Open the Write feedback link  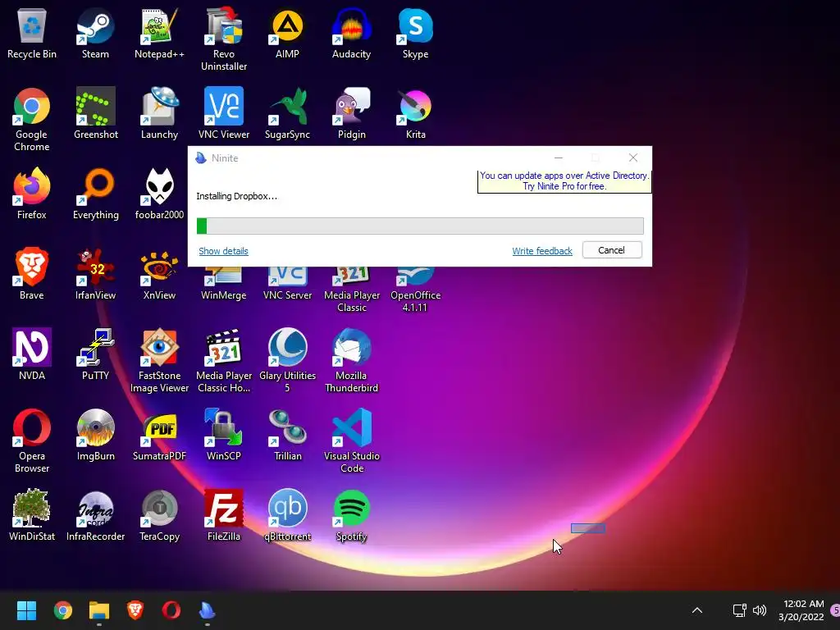(542, 251)
